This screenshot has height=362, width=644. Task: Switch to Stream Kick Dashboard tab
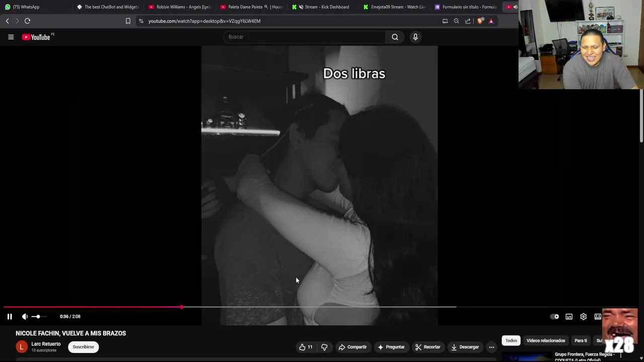[324, 7]
